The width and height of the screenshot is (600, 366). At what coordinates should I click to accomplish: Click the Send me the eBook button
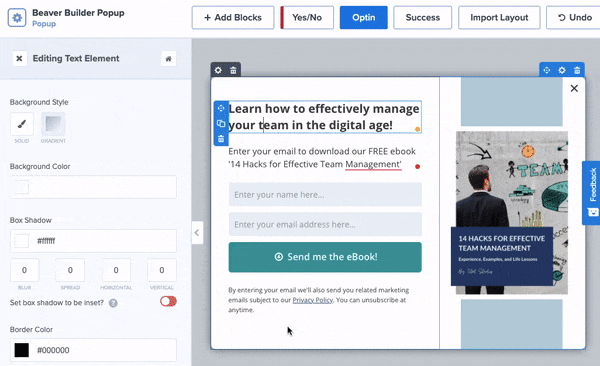(325, 257)
